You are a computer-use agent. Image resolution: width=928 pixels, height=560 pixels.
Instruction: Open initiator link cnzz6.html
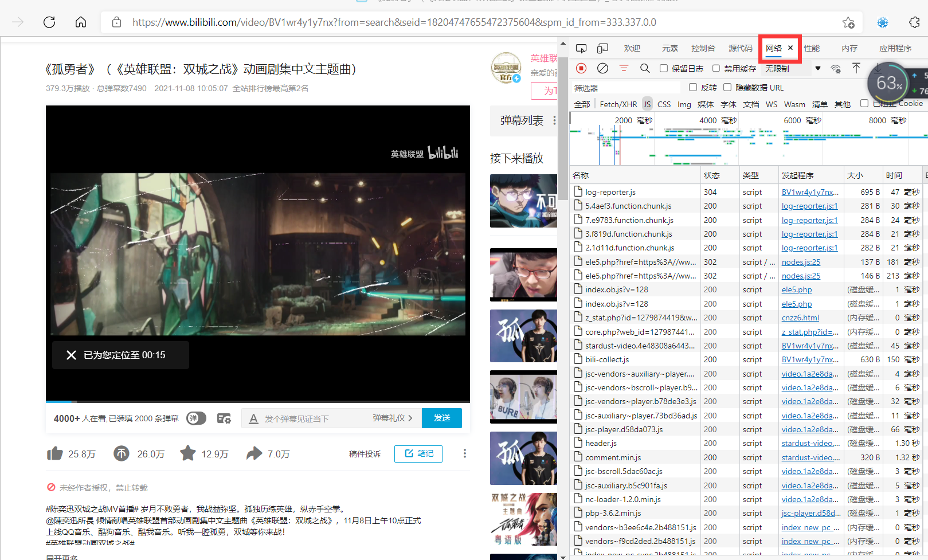click(x=800, y=318)
